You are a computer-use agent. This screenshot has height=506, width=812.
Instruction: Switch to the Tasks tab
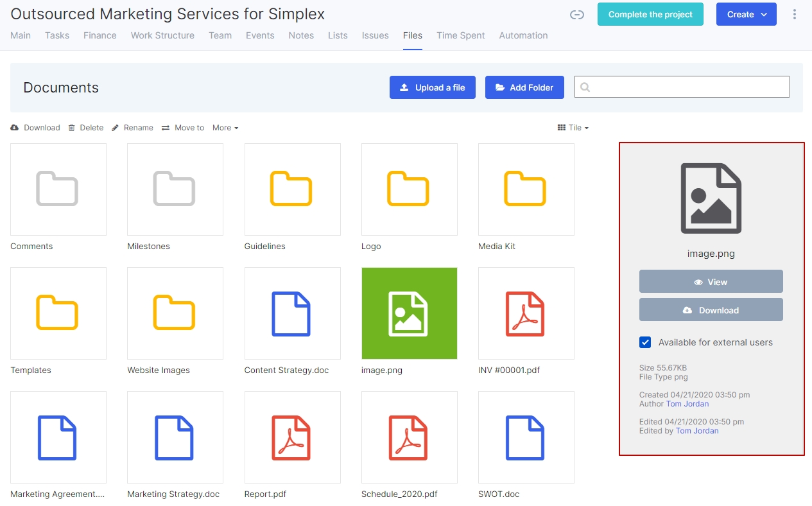57,35
